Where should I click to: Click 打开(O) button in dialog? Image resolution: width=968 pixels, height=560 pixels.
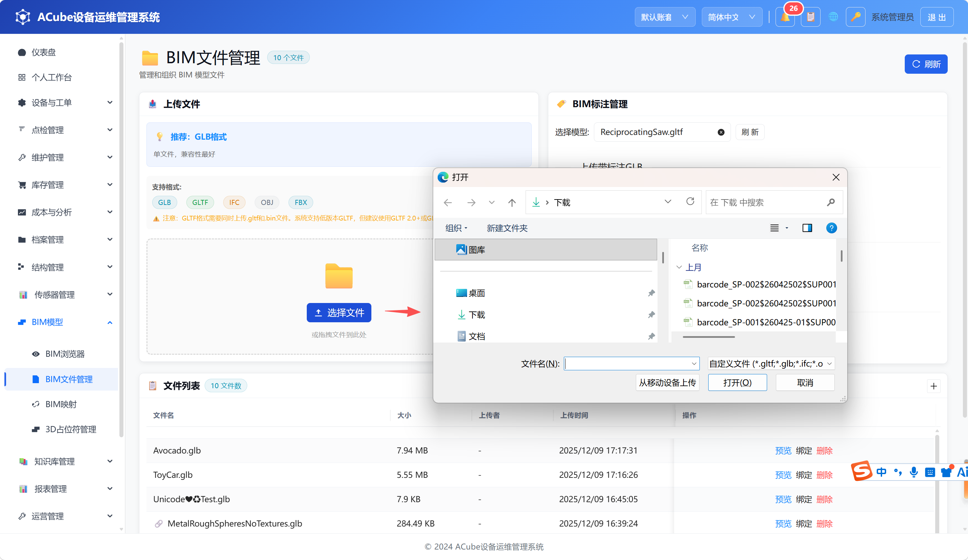[x=737, y=382]
